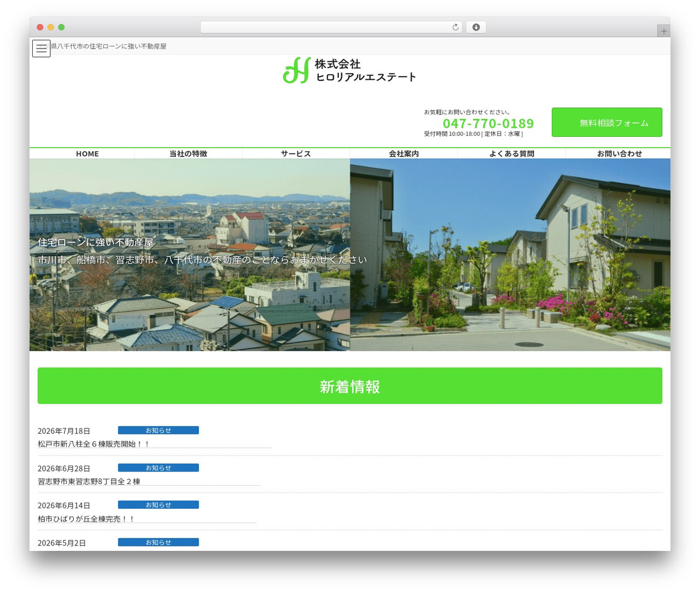Click the 新着情報 green heading banner
Image resolution: width=700 pixels, height=593 pixels.
click(x=350, y=386)
